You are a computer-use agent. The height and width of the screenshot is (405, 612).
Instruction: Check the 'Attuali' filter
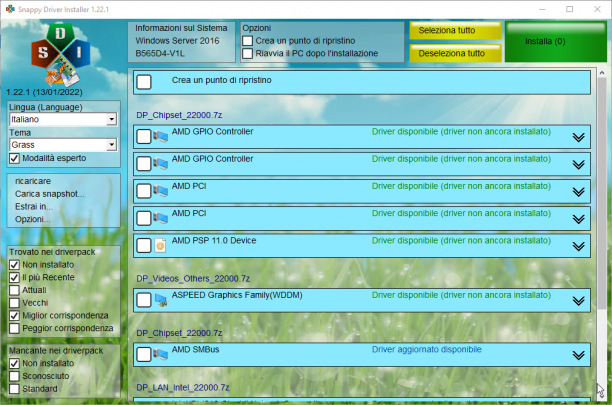(x=14, y=290)
